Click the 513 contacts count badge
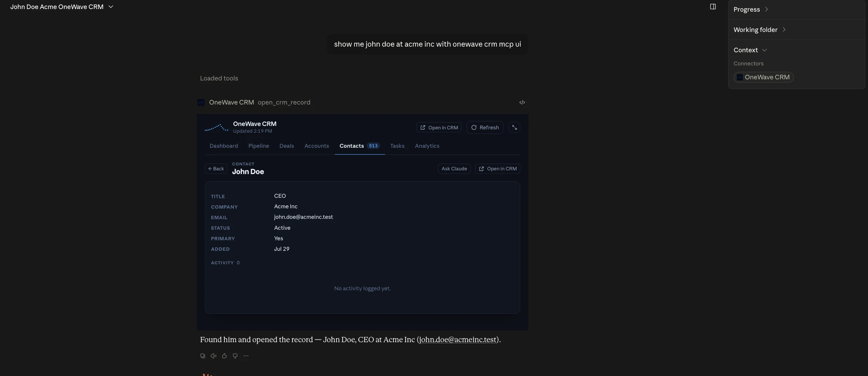The width and height of the screenshot is (868, 376). click(x=373, y=146)
